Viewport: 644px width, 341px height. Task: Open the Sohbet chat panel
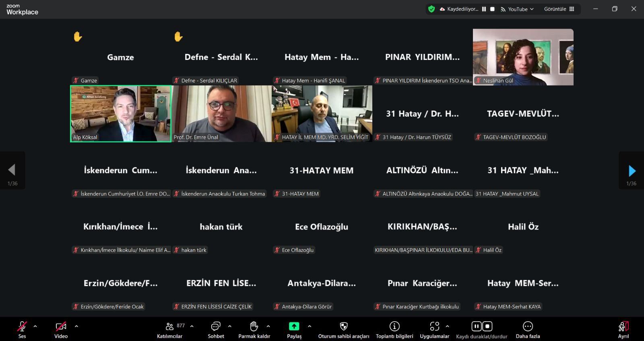point(216,329)
